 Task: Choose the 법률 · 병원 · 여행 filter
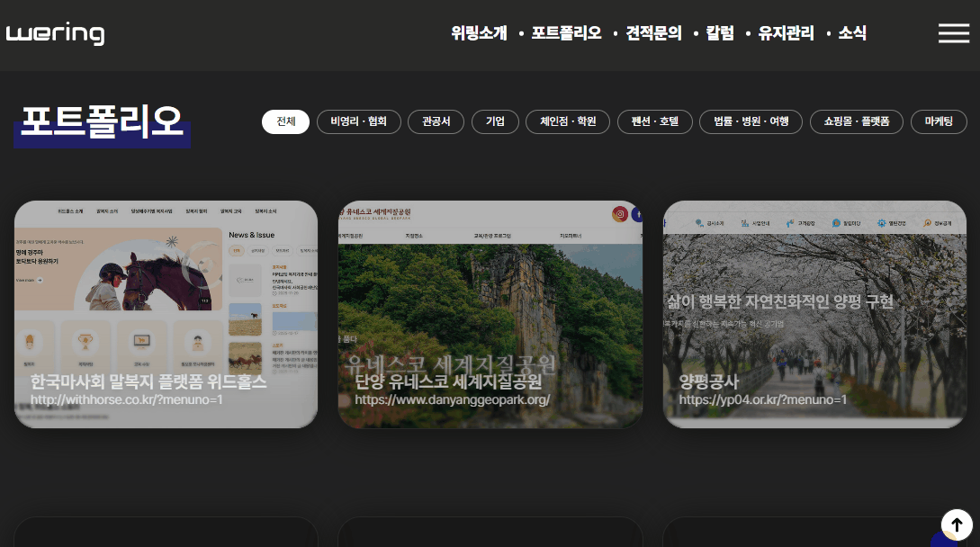tap(751, 121)
